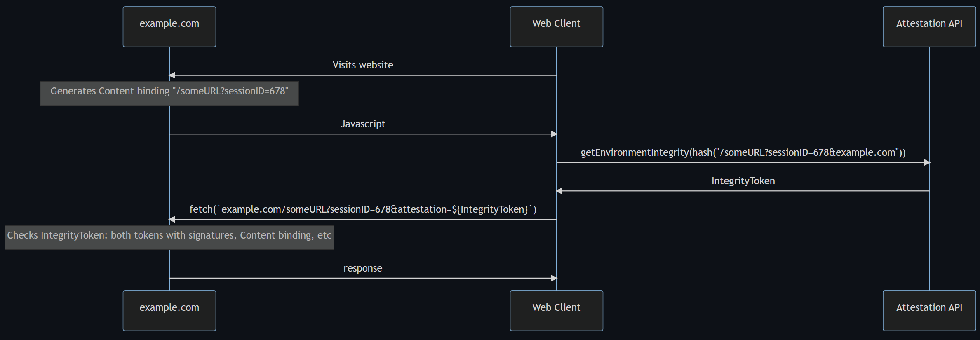Select the bottom example.com participant box
This screenshot has height=340, width=980.
pyautogui.click(x=169, y=310)
